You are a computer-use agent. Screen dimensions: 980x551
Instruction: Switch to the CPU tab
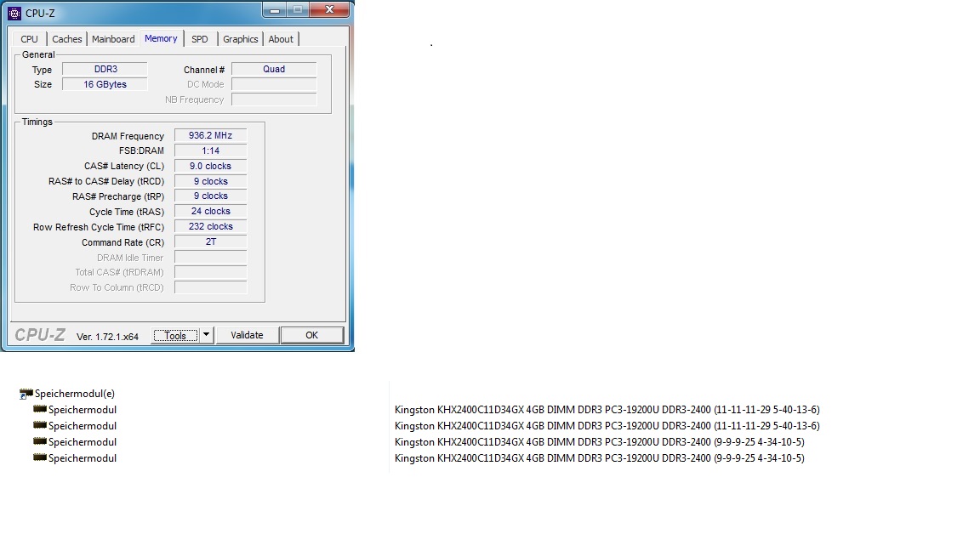point(29,39)
